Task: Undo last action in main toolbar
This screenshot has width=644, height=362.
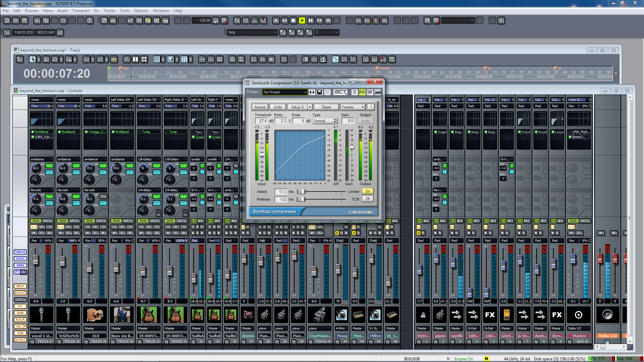Action: coord(63,20)
